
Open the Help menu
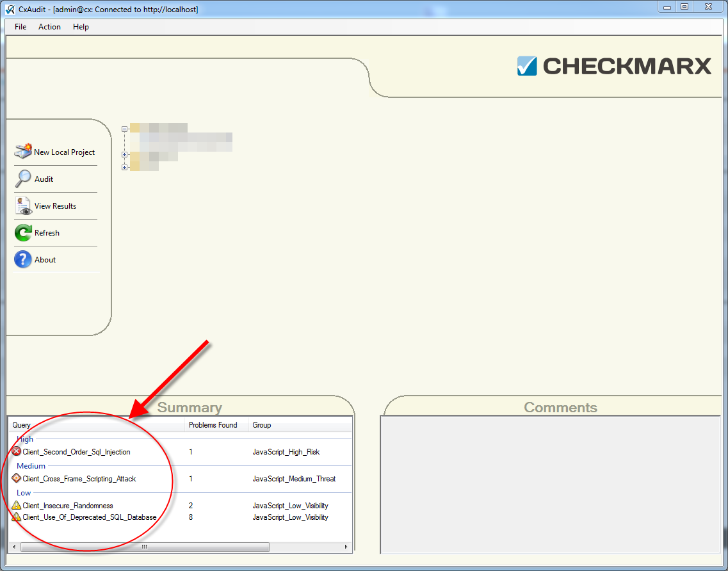click(81, 27)
